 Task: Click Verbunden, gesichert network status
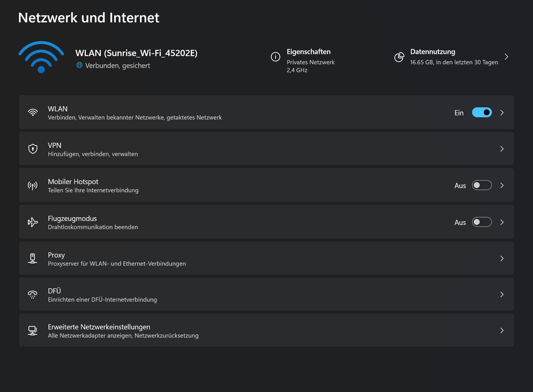point(118,65)
